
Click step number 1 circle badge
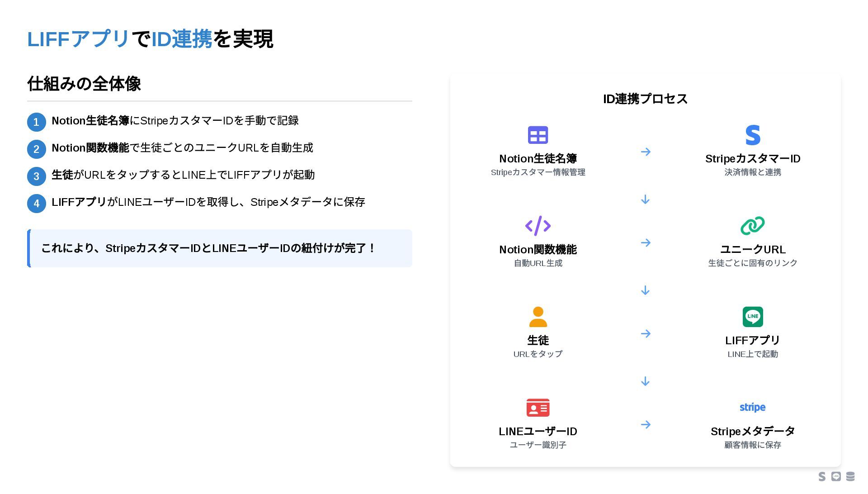(37, 122)
